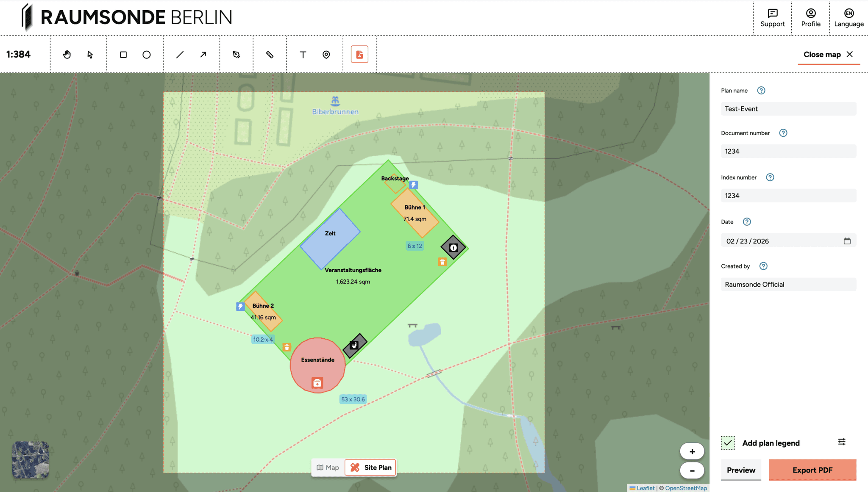Select the map pin marker tool
The image size is (868, 492).
(326, 54)
